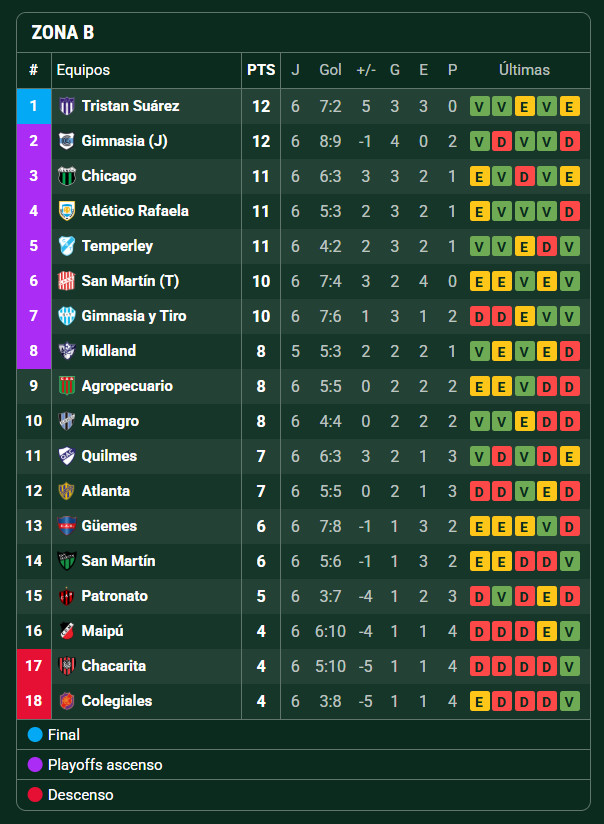Select the Almagro team name
Screen dimensions: 604x824
click(110, 421)
